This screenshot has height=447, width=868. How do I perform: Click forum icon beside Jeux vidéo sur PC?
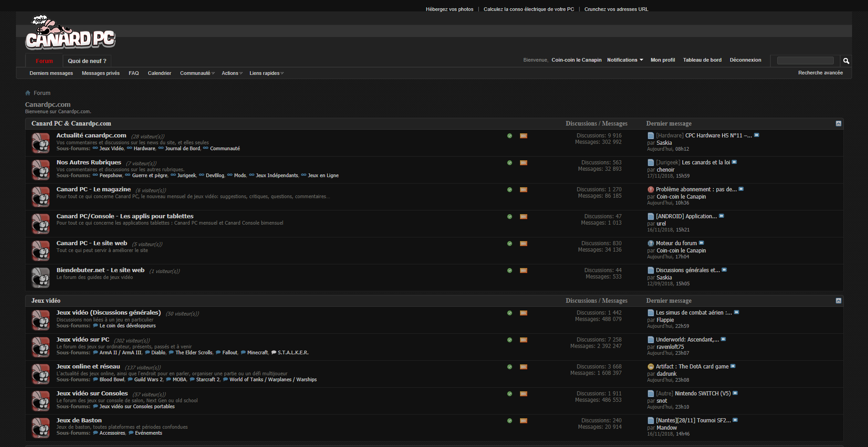click(41, 347)
